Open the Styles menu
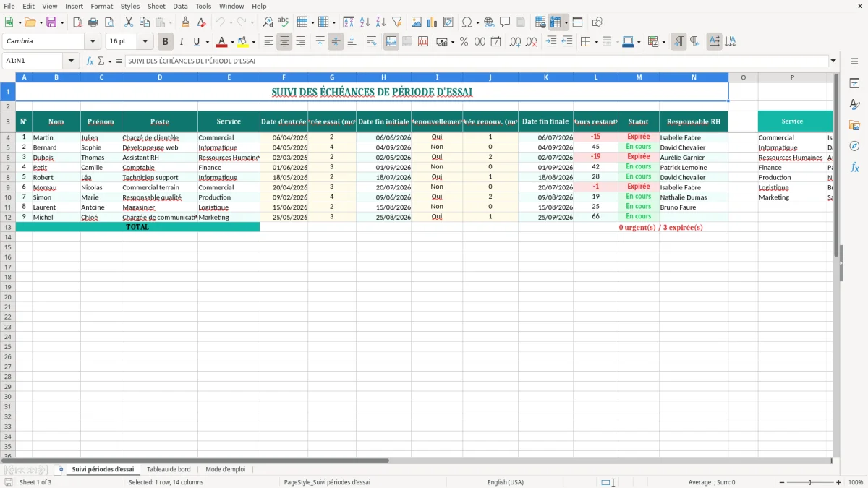Screen dimensions: 868x488 130,6
